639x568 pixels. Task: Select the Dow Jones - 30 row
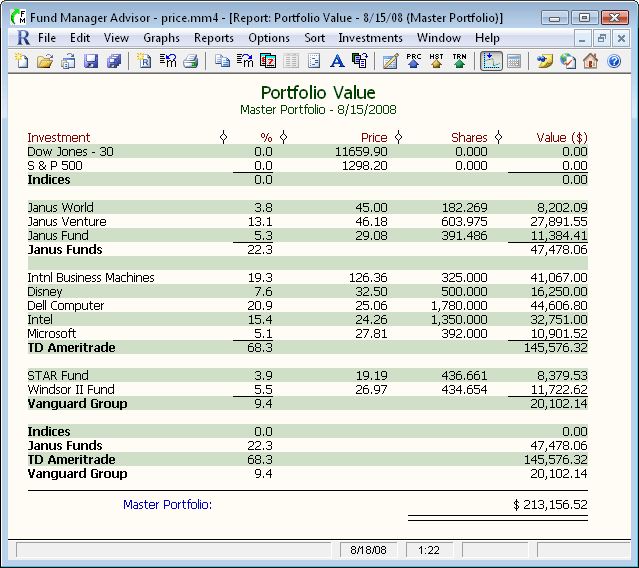point(308,152)
